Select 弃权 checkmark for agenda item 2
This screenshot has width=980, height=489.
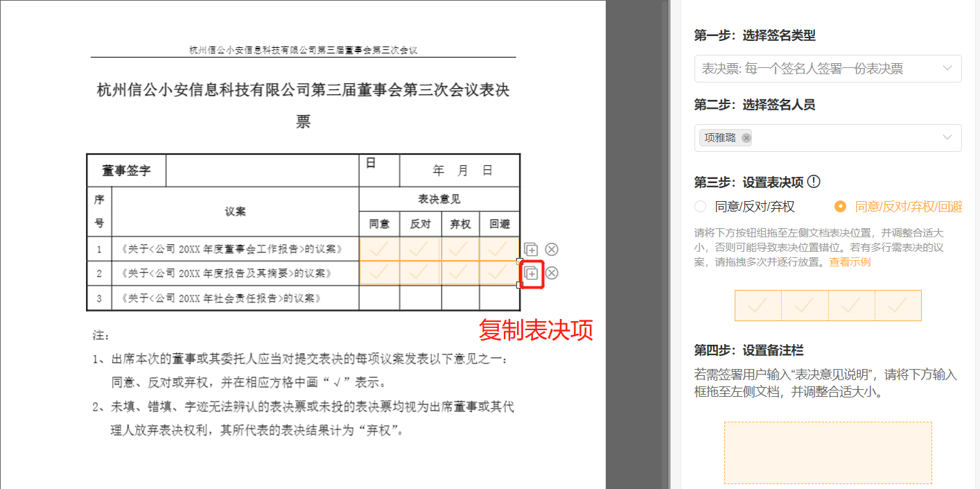(460, 273)
